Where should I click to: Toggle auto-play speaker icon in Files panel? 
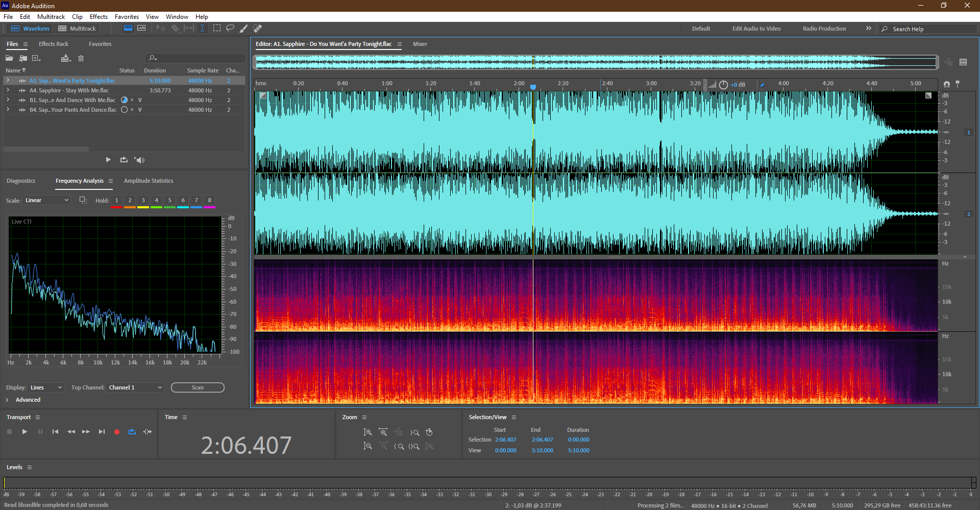[x=139, y=160]
